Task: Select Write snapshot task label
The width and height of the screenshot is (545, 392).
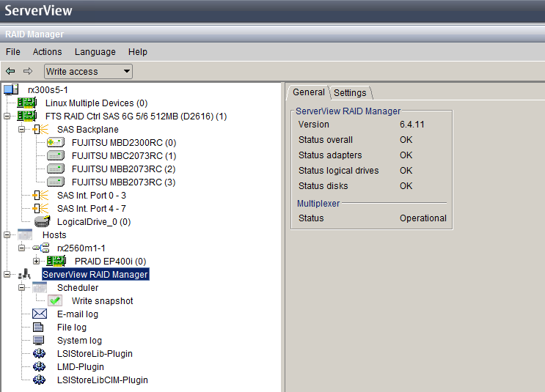Action: pos(103,301)
